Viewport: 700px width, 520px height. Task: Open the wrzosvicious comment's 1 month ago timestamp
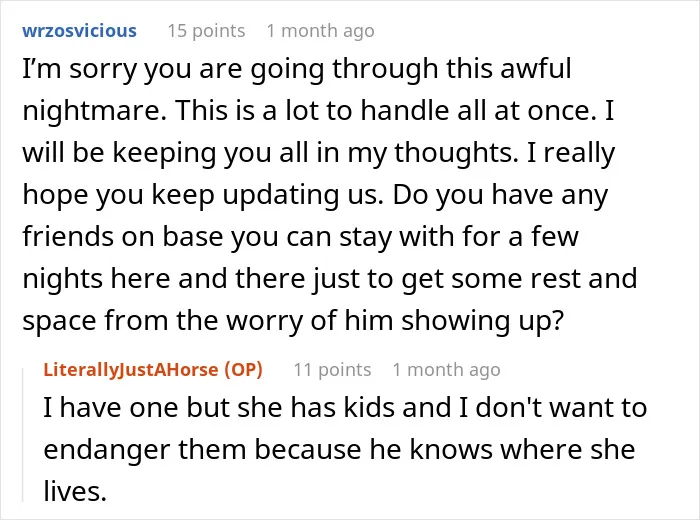[x=321, y=31]
